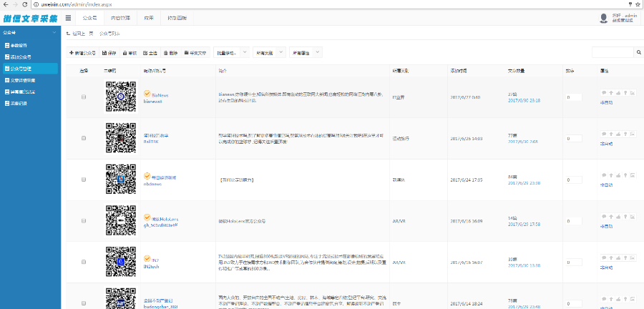Image resolution: width=644 pixels, height=309 pixels.
Task: Switch to the 应用 top tab
Action: 149,18
